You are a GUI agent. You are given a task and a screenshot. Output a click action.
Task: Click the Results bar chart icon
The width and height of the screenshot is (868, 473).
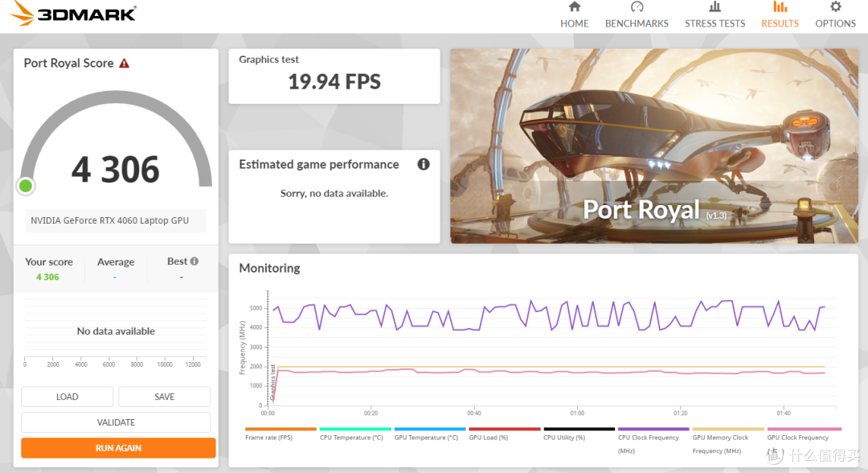point(780,6)
